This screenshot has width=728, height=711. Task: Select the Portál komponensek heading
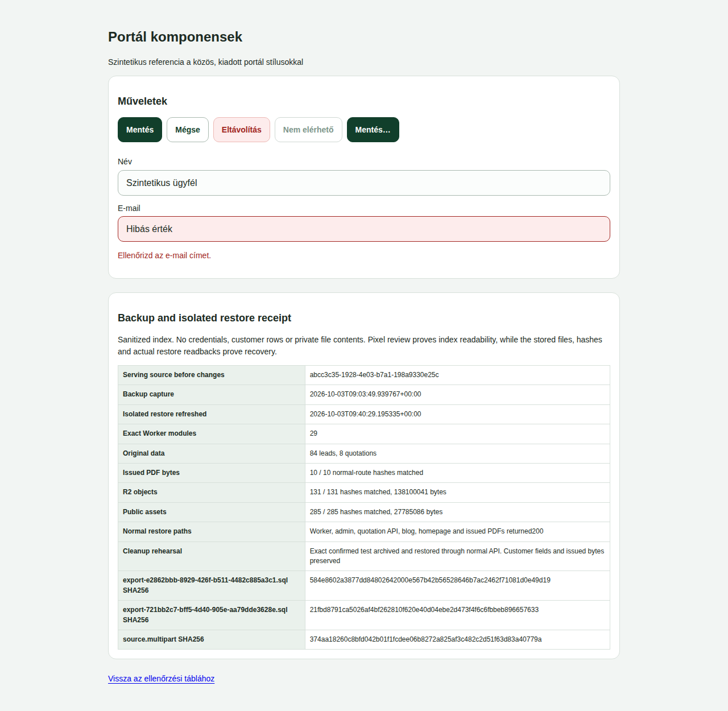[175, 37]
